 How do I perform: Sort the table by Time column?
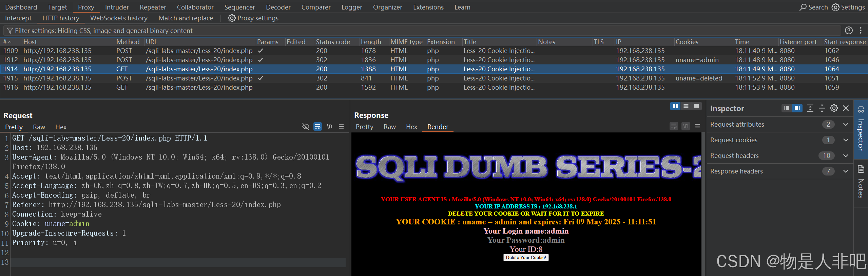tap(756, 42)
